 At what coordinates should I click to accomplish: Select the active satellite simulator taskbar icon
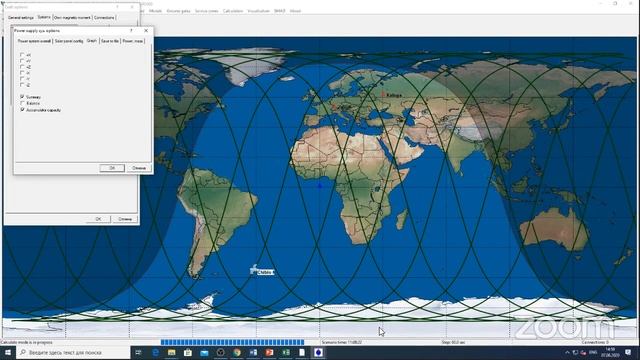pyautogui.click(x=318, y=352)
